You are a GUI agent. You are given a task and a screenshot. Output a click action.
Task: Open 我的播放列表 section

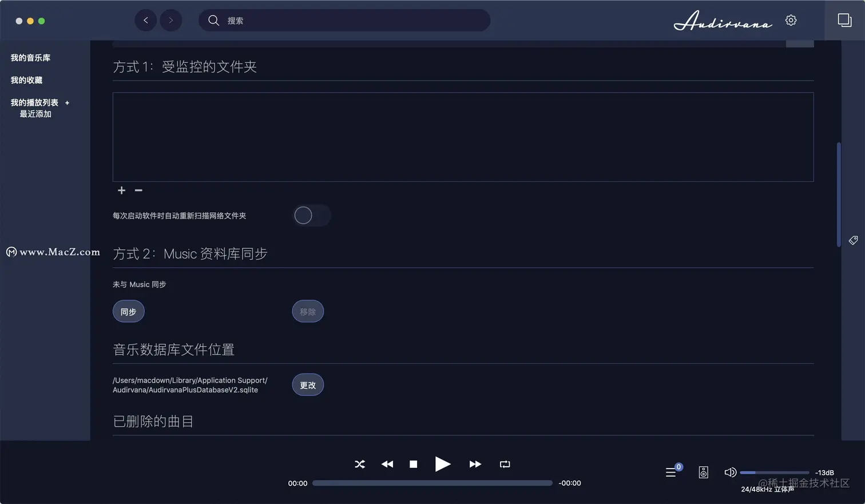[34, 102]
